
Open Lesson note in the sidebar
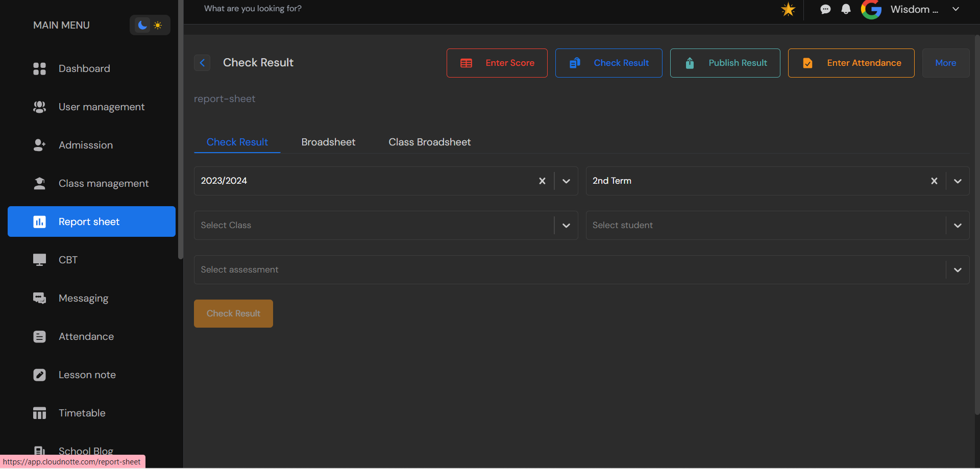pos(87,375)
